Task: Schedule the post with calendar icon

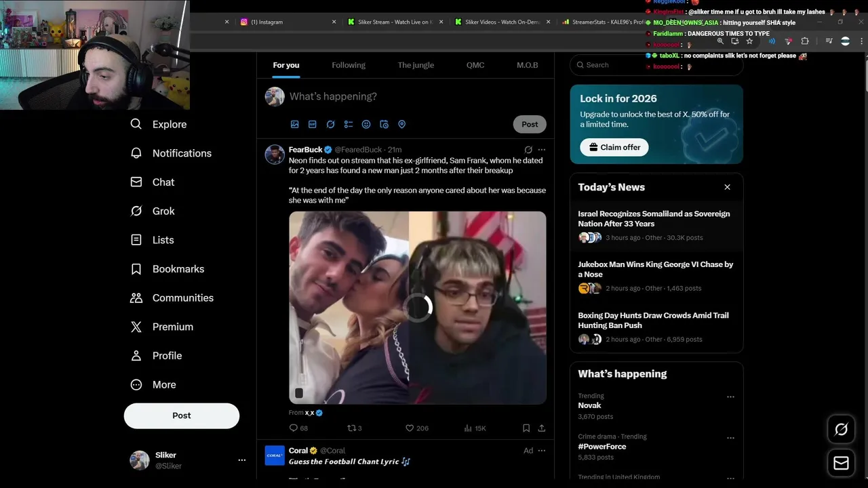Action: [384, 124]
